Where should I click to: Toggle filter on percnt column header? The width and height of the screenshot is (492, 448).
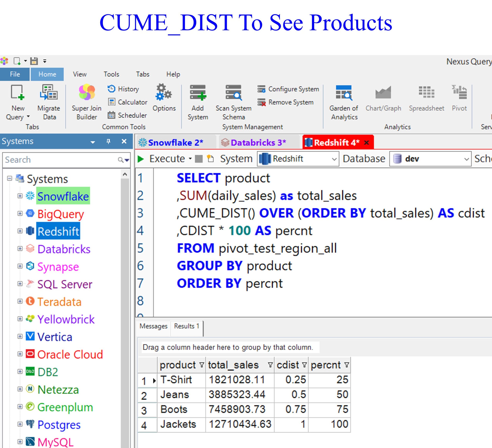347,365
